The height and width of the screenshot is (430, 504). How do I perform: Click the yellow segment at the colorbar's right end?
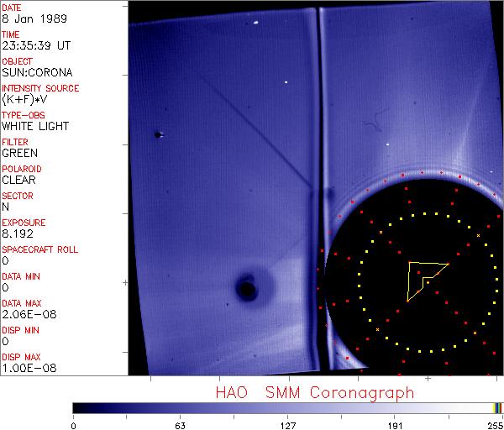[x=496, y=408]
